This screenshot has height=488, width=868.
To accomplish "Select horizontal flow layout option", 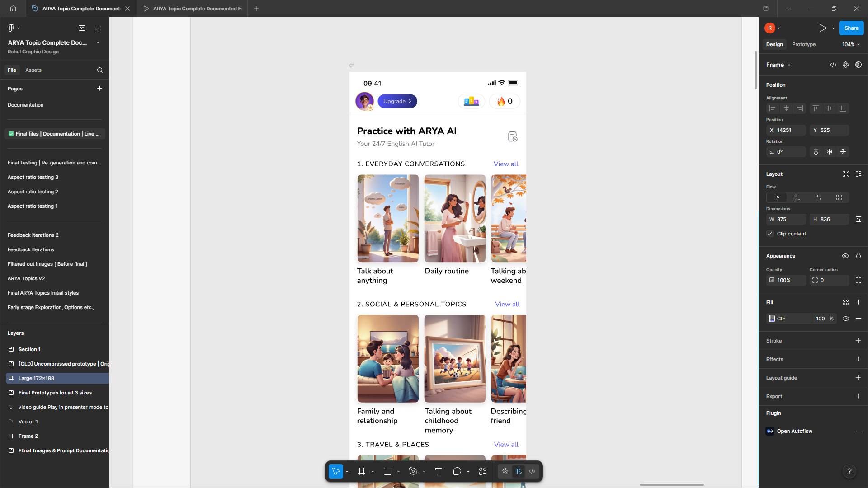I will tap(818, 197).
